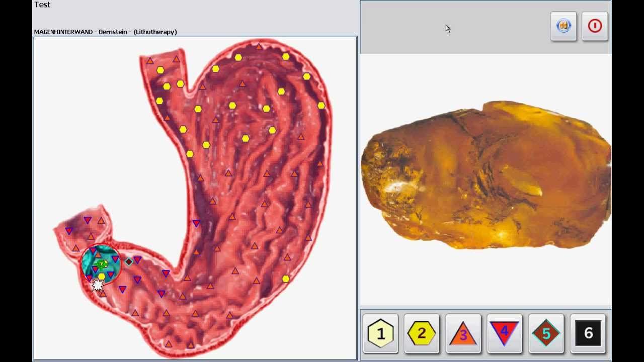
Task: Click the lone inverted triangle on the stomach's inner curve
Action: tap(196, 223)
